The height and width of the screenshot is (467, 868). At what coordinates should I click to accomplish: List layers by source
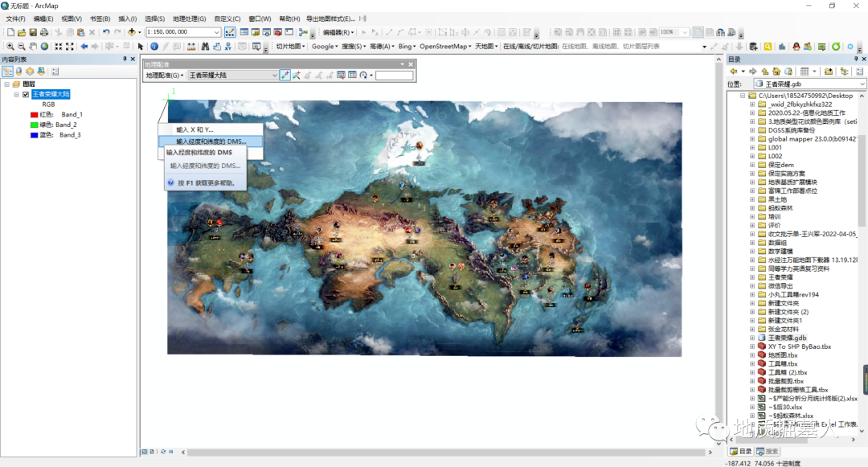point(18,72)
